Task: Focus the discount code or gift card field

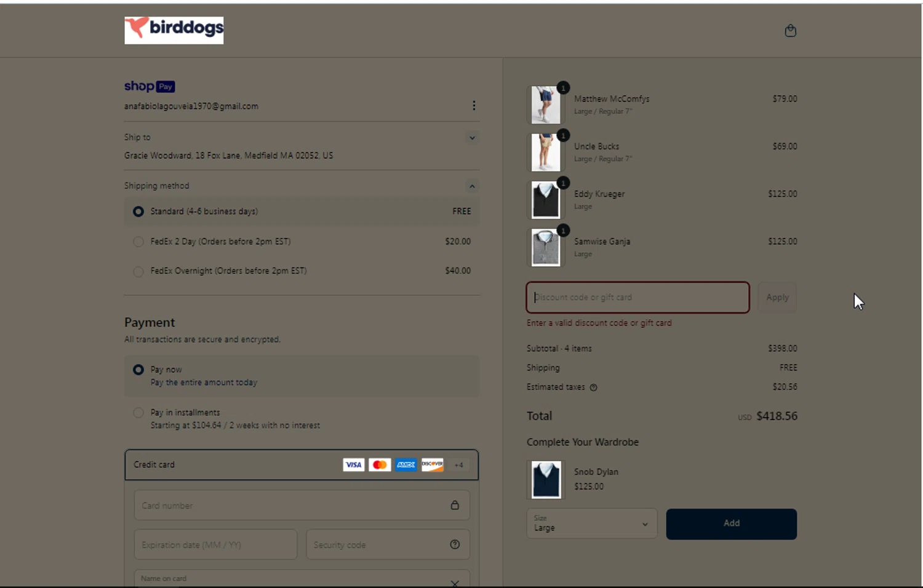Action: pyautogui.click(x=638, y=297)
